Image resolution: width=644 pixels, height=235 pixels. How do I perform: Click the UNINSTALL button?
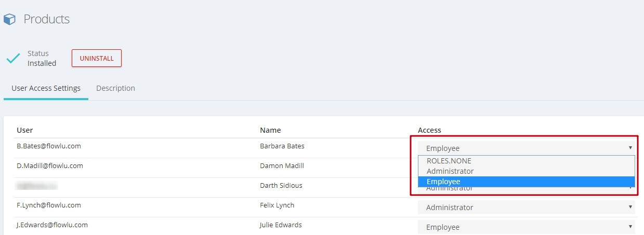click(97, 58)
